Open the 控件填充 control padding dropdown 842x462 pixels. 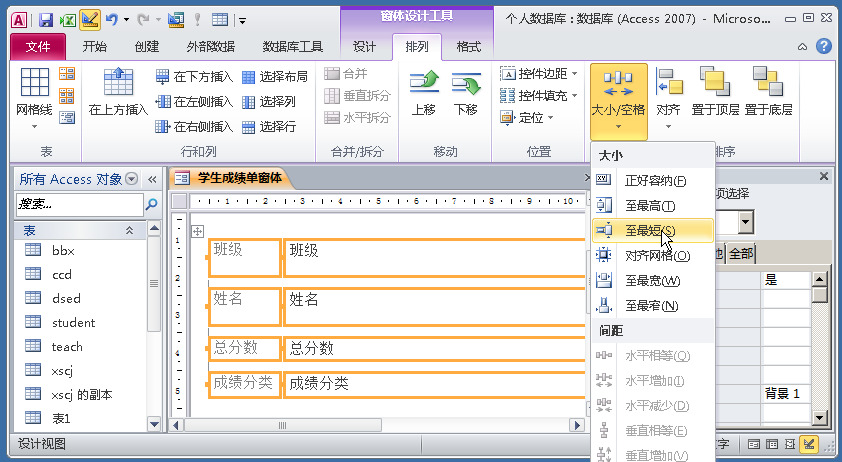[x=539, y=96]
